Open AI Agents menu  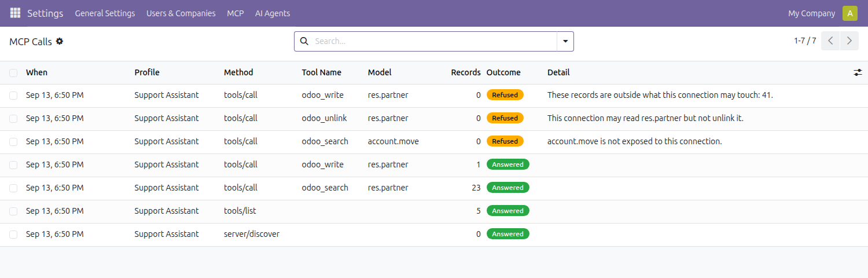(x=273, y=13)
